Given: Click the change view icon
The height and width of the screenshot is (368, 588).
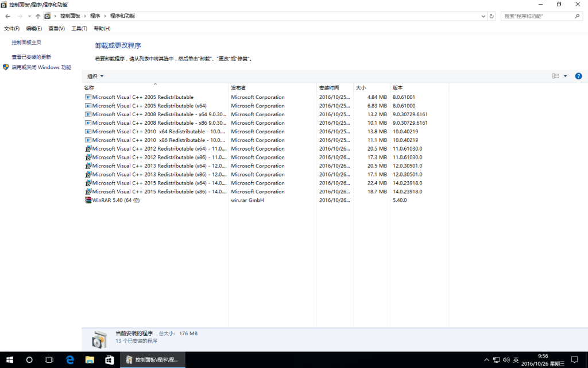Looking at the screenshot, I should (556, 76).
